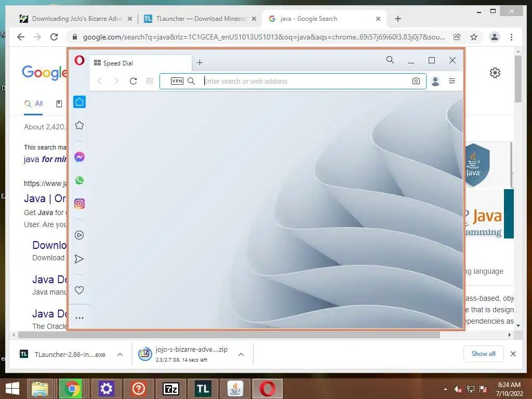This screenshot has height=399, width=532.
Task: Open File Explorer from taskbar
Action: coord(40,389)
